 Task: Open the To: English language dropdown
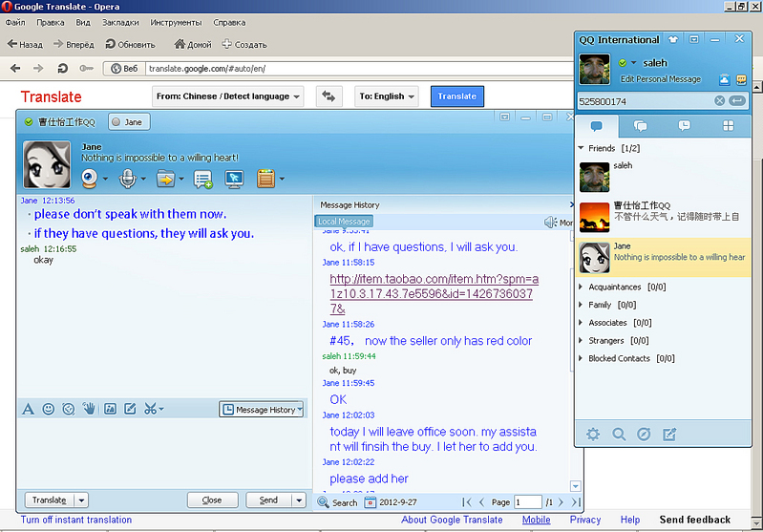(387, 96)
